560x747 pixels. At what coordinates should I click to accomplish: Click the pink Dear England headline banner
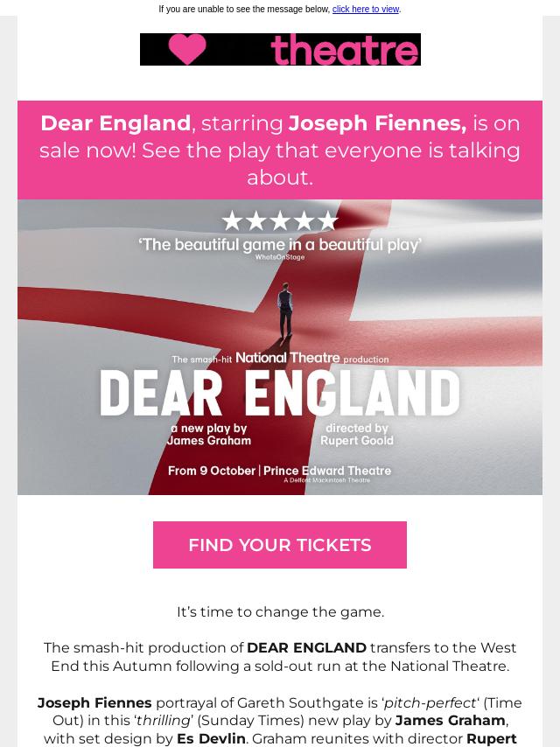click(x=280, y=150)
